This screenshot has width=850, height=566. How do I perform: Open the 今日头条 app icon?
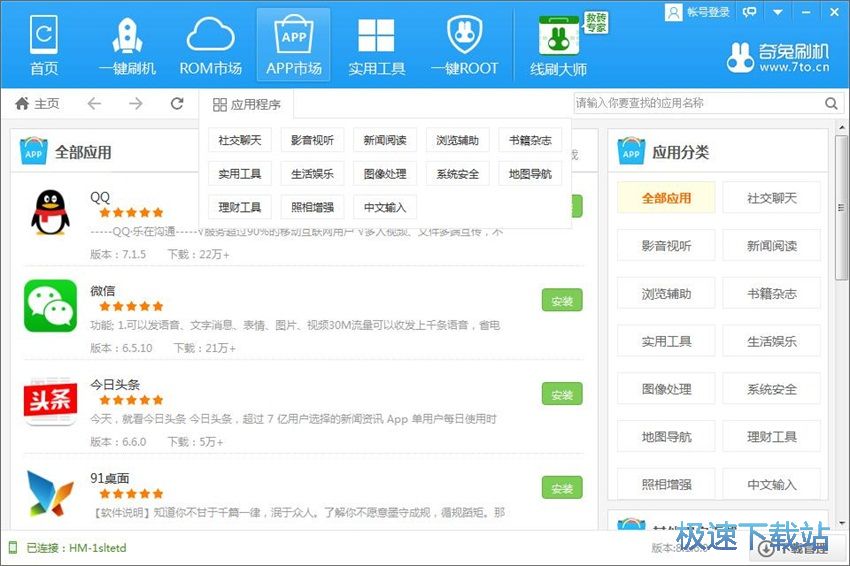coord(50,400)
